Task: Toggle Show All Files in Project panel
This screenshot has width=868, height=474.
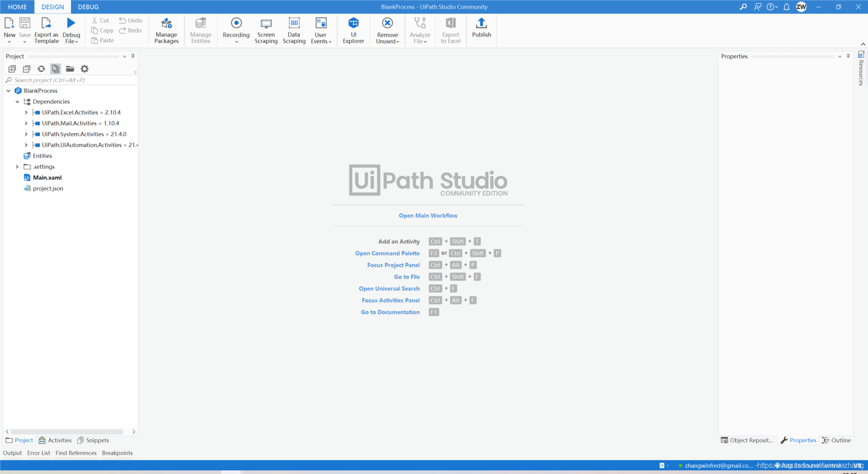Action: coord(56,69)
